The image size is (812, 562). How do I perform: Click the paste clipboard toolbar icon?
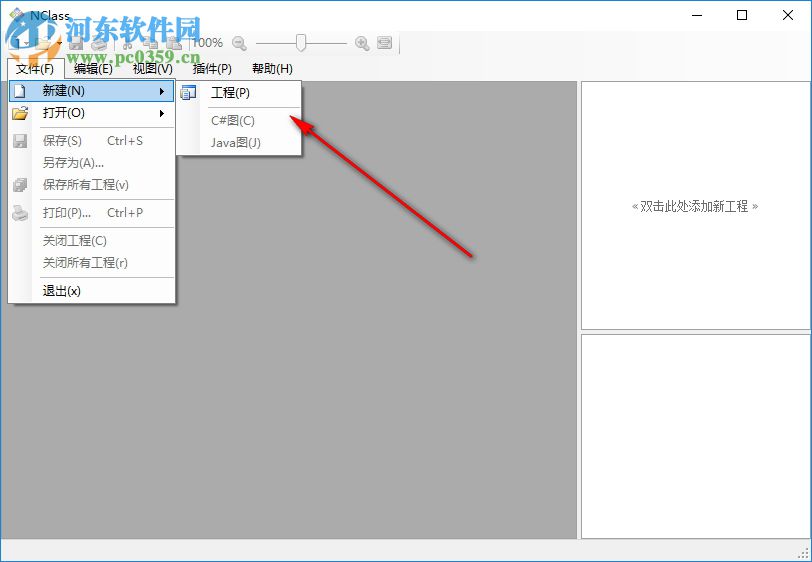coord(173,44)
